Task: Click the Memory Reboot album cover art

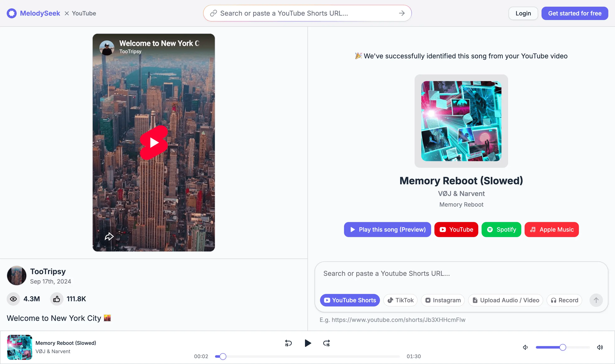Action: coord(461,121)
